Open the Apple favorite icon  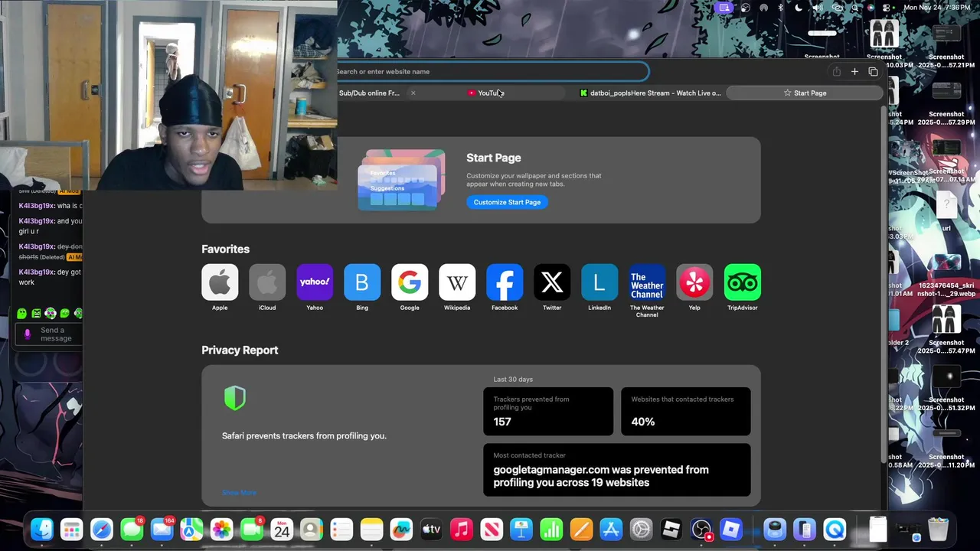point(220,282)
